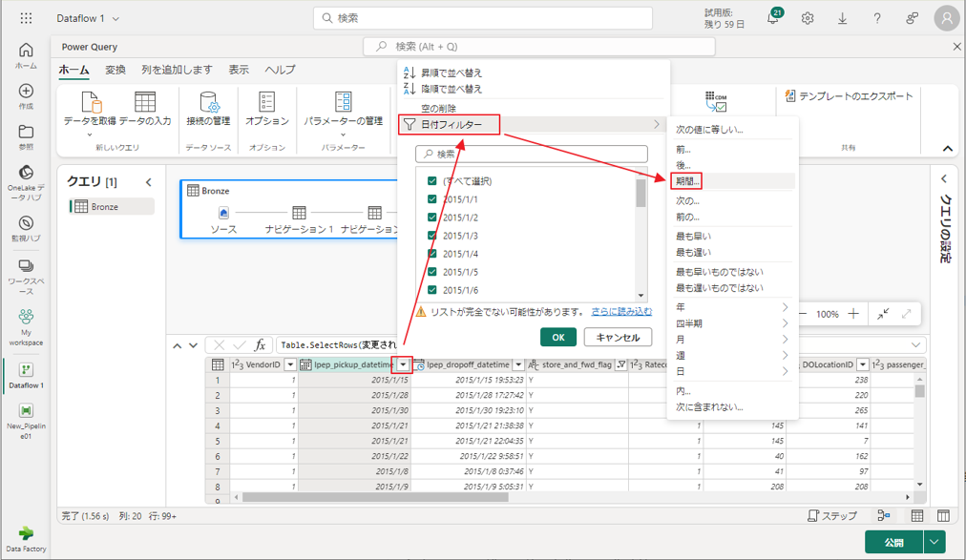Click the データを取得 icon in ribbon
This screenshot has width=966, height=560.
pos(91,103)
